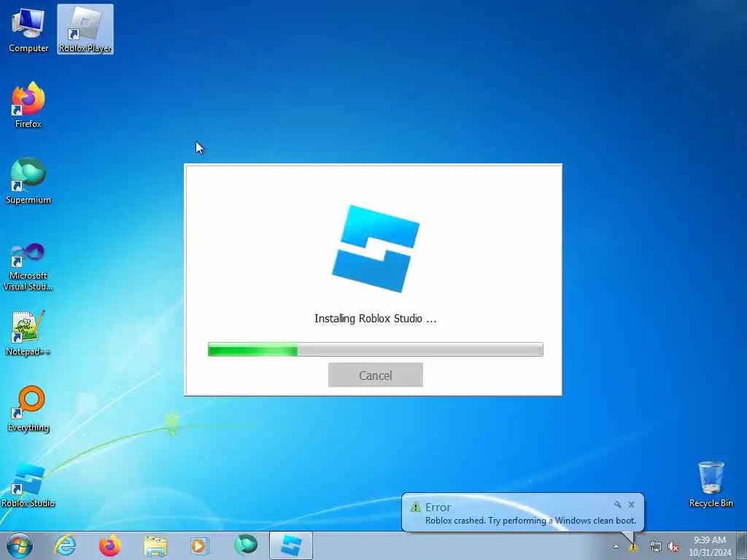Select the Notepad++ desktop shortcut
This screenshot has height=560, width=747.
pyautogui.click(x=28, y=332)
